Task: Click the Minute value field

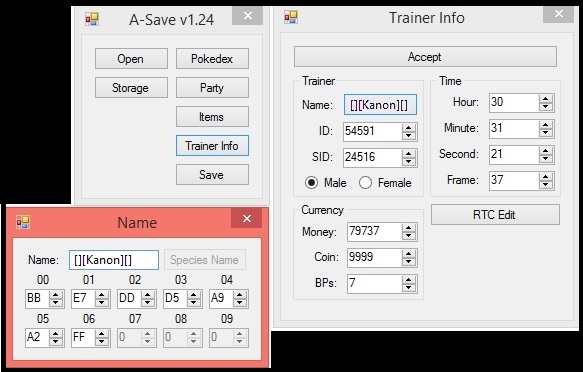Action: tap(513, 128)
